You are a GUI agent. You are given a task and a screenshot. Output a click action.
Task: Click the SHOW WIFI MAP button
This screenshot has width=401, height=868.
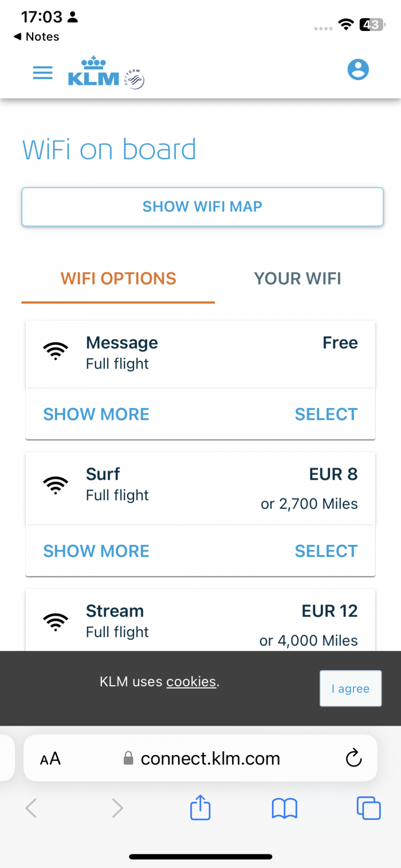[x=202, y=206]
